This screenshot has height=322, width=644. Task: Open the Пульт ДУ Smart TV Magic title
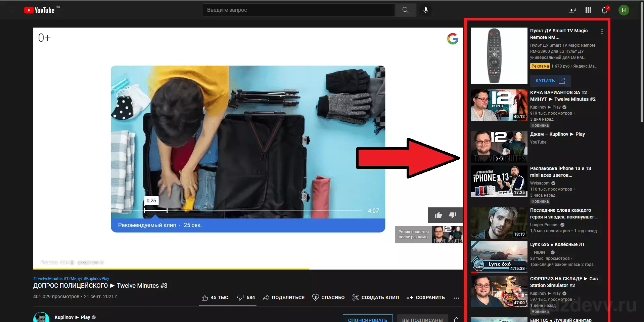tap(559, 34)
